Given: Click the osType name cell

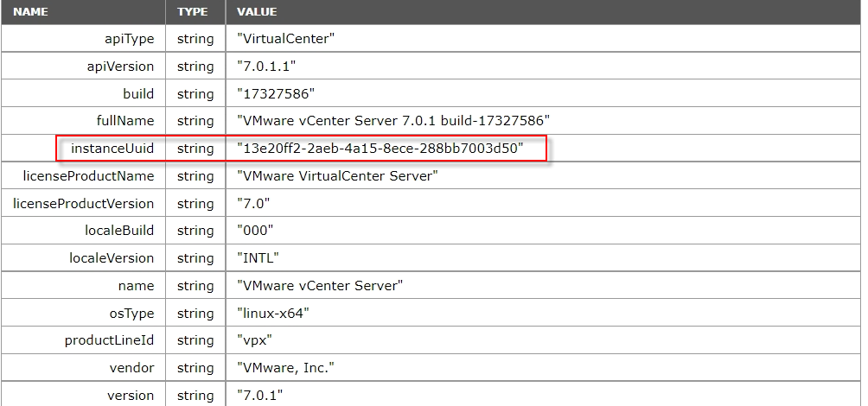Looking at the screenshot, I should click(83, 313).
